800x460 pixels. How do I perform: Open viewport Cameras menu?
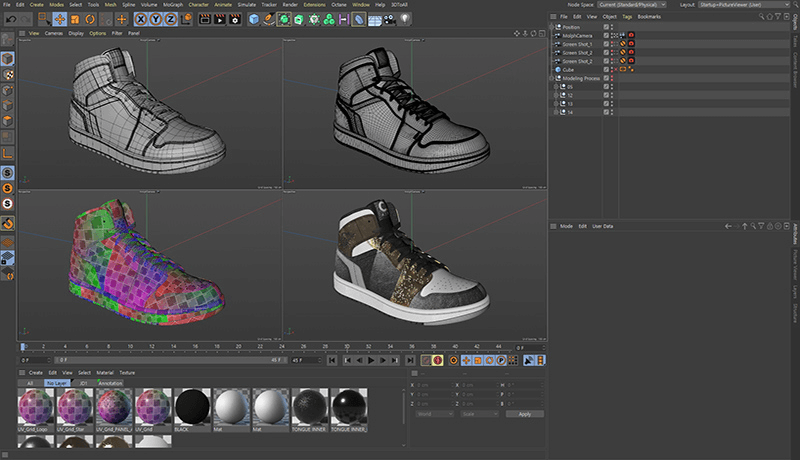pos(54,33)
